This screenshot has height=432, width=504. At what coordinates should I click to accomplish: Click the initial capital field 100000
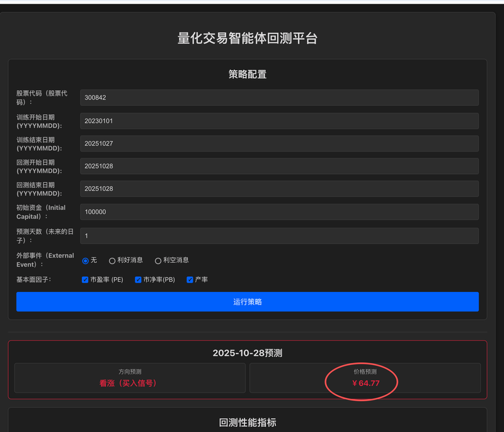(279, 212)
